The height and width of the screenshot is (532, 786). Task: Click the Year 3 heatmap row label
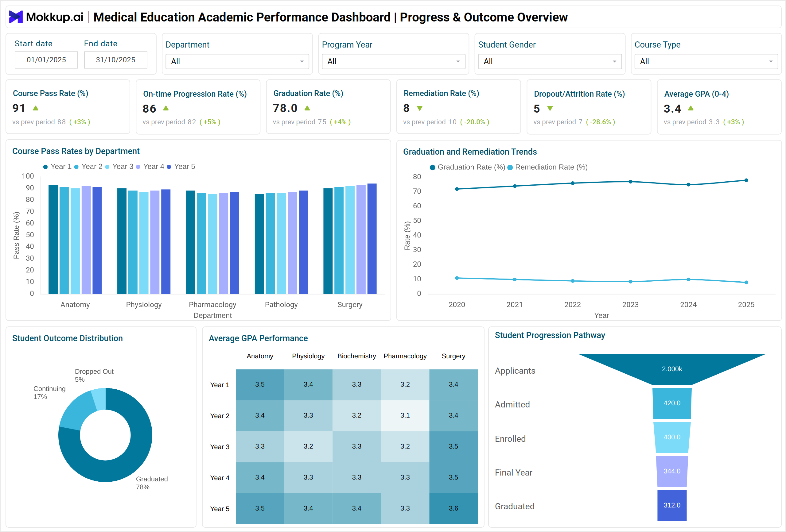[220, 447]
